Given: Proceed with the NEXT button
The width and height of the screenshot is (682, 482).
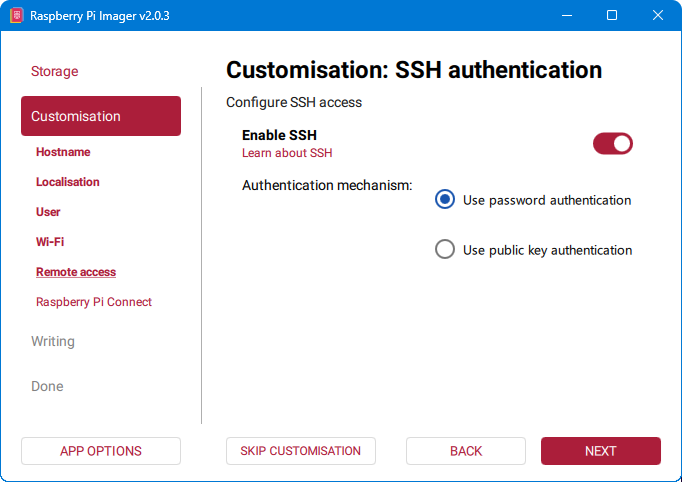Looking at the screenshot, I should pos(600,451).
